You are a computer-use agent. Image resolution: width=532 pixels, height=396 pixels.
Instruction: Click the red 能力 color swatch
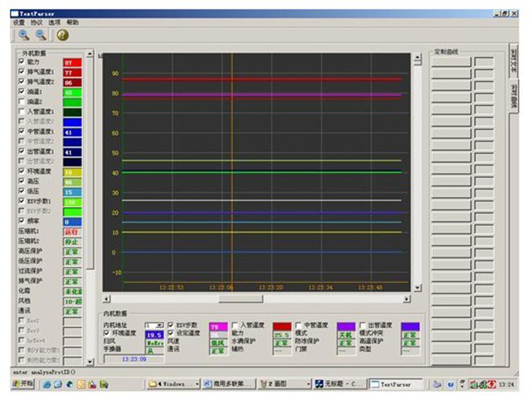coord(72,63)
